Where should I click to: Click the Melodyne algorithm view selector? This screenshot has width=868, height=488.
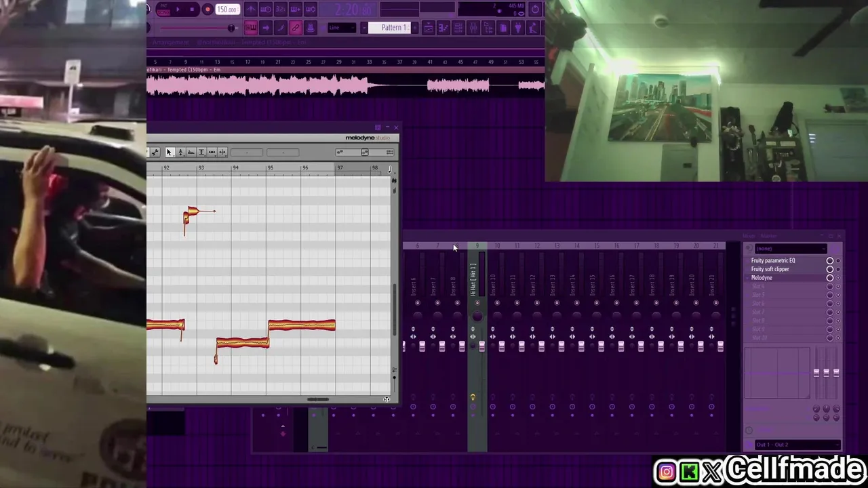(365, 152)
